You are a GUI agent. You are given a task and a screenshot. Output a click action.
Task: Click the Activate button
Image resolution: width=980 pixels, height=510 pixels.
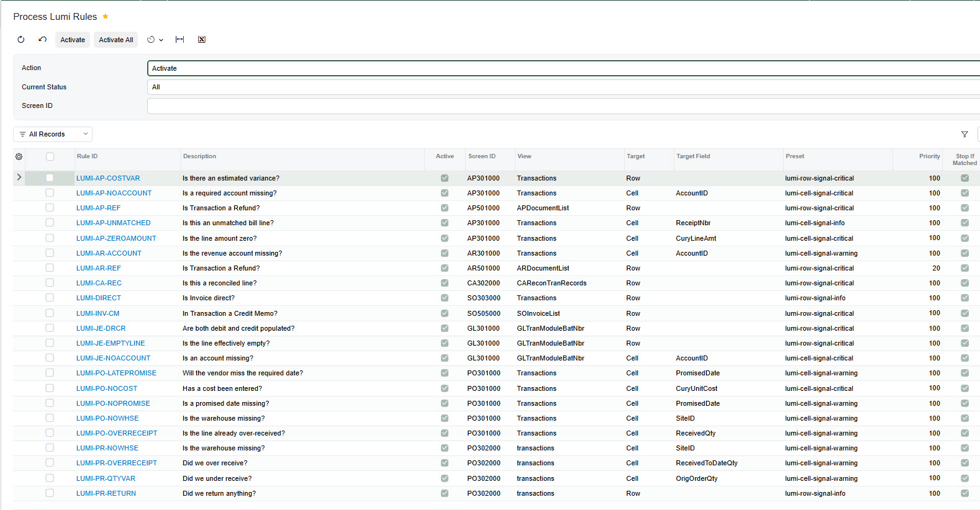click(x=73, y=40)
